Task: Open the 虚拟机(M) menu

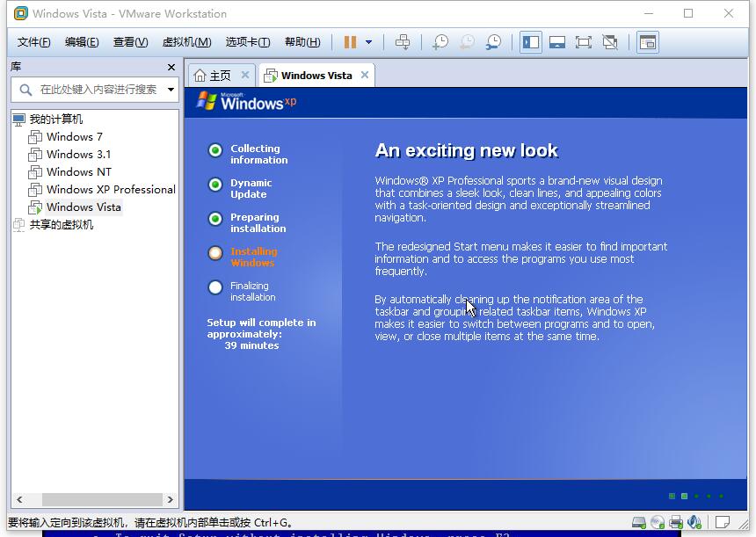Action: point(186,42)
